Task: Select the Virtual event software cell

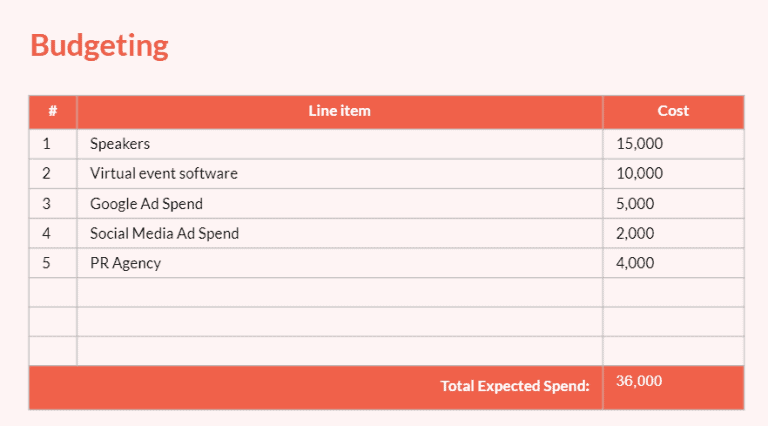Action: [x=164, y=174]
